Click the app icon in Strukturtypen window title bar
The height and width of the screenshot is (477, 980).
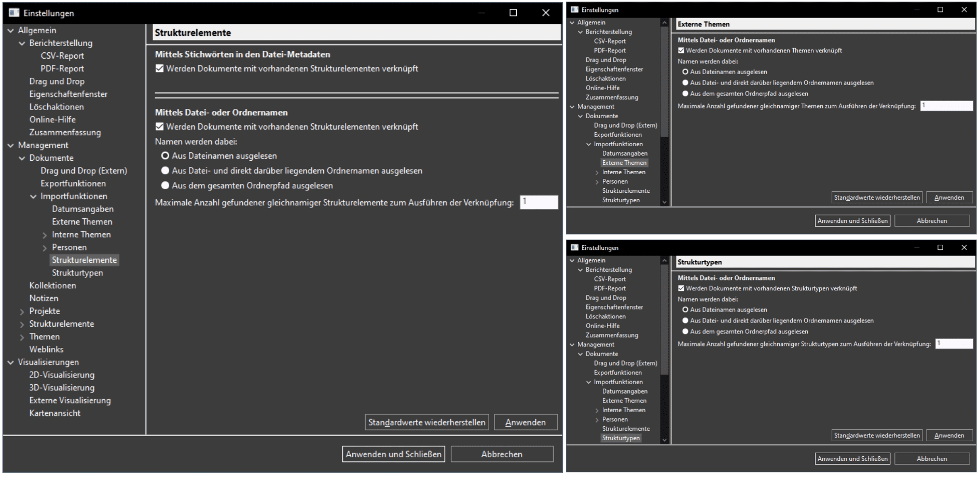574,247
